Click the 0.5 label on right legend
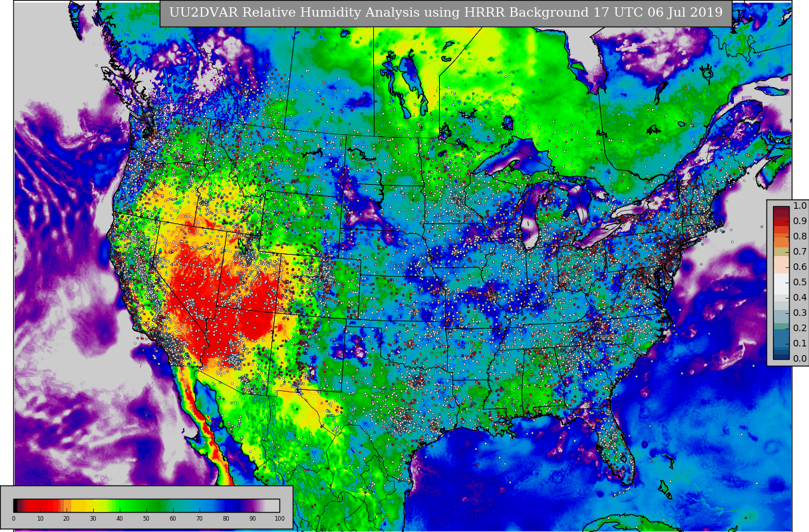809x532 pixels. [800, 283]
